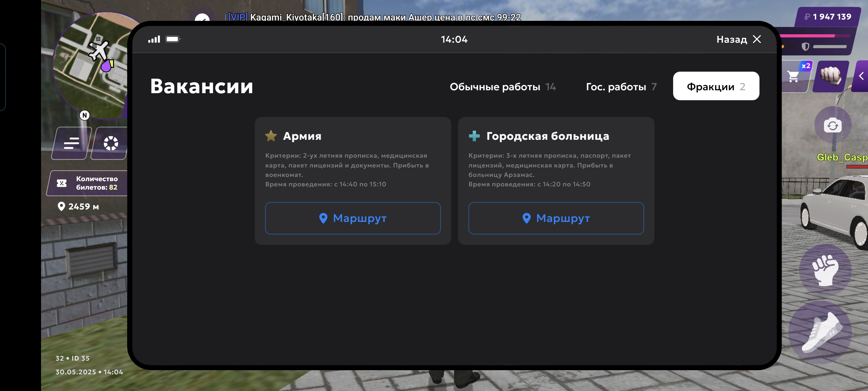Click Маршрут for Городская больница
868x391 pixels.
[556, 218]
